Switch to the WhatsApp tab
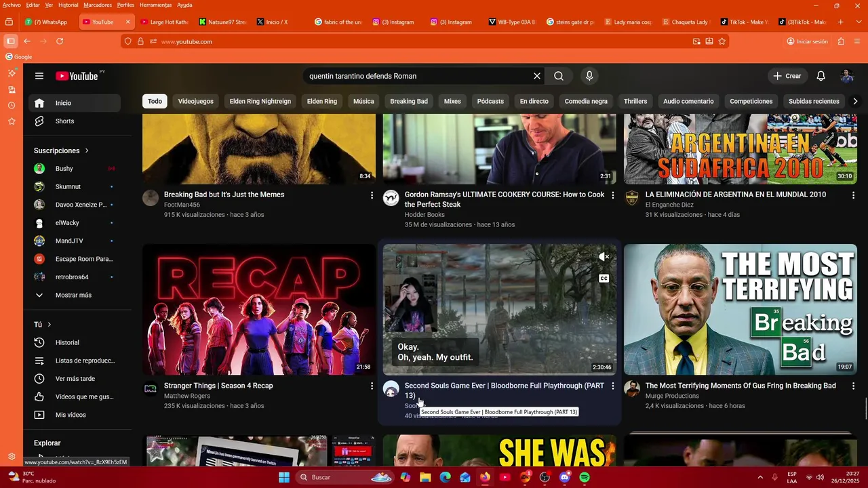Screen dimensions: 868x488 tap(47, 22)
